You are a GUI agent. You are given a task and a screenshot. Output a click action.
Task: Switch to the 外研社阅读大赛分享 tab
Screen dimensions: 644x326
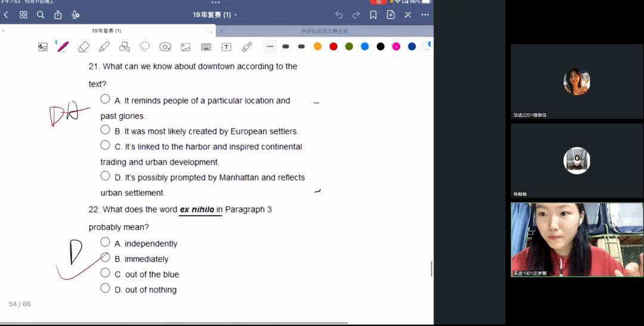pyautogui.click(x=324, y=31)
